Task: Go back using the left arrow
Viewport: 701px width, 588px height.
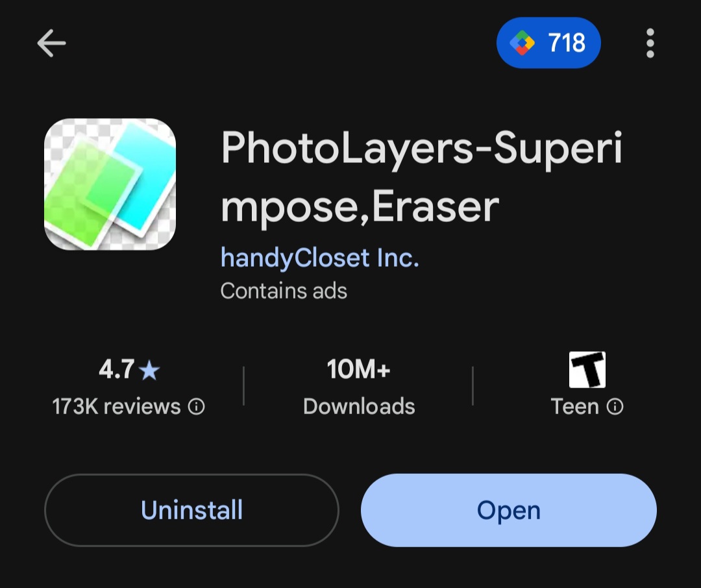Action: [x=51, y=43]
